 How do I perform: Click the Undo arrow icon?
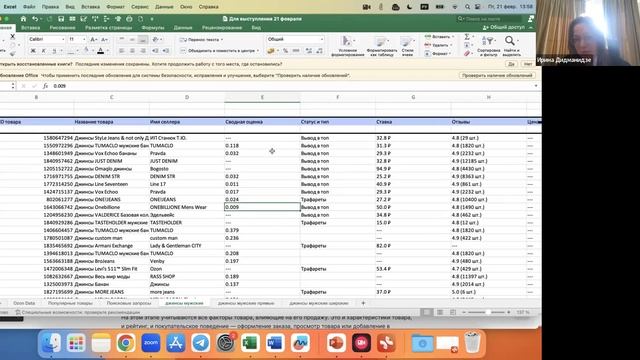tap(35, 19)
